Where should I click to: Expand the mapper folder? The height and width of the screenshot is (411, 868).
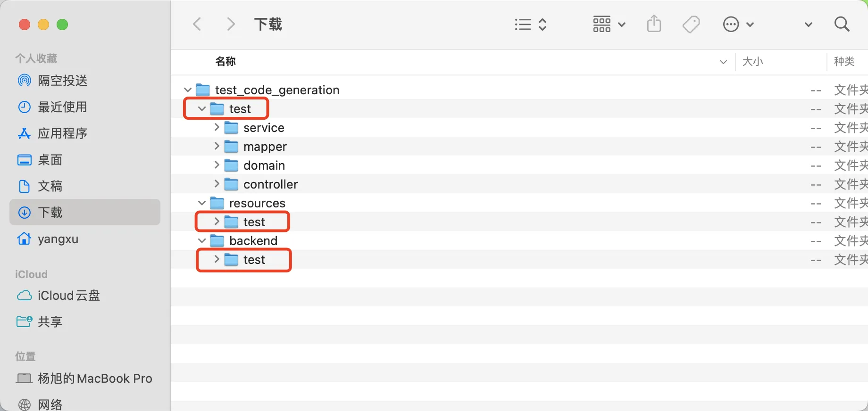pyautogui.click(x=217, y=146)
